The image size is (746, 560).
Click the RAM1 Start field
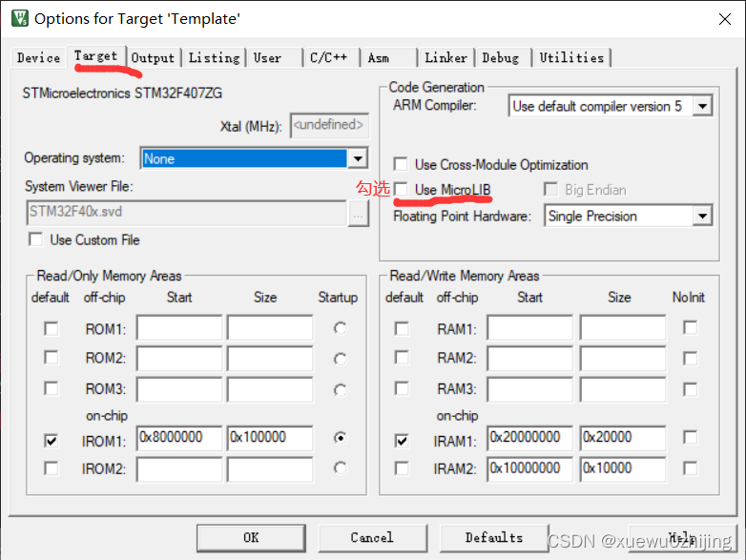pos(529,327)
